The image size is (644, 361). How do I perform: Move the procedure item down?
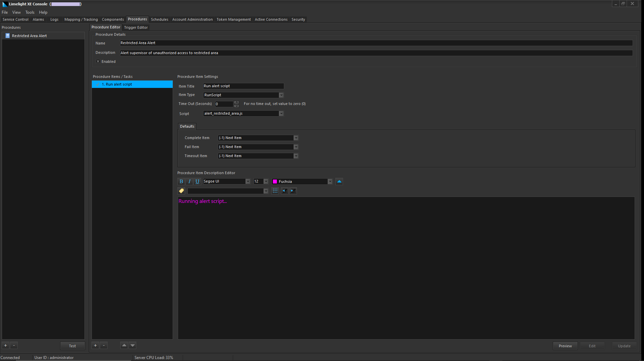(133, 346)
